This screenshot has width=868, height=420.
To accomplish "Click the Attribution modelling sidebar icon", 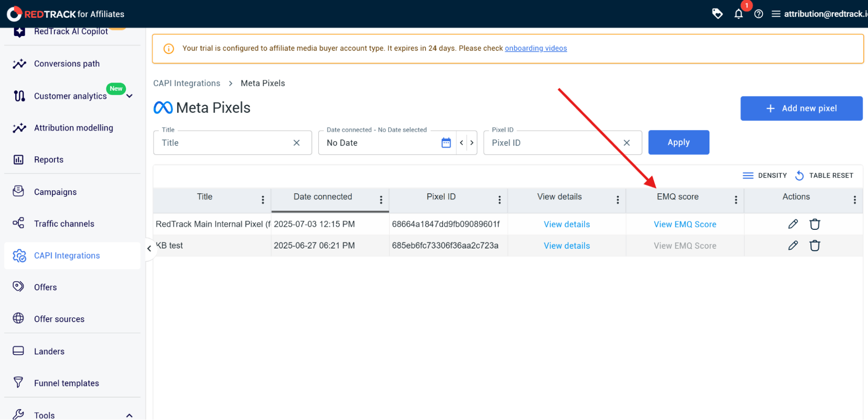I will coord(19,128).
